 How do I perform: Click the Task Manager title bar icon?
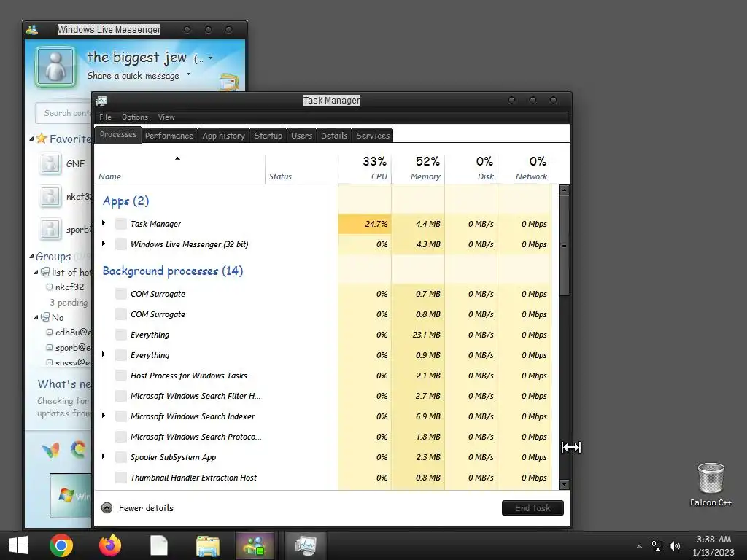pos(101,101)
